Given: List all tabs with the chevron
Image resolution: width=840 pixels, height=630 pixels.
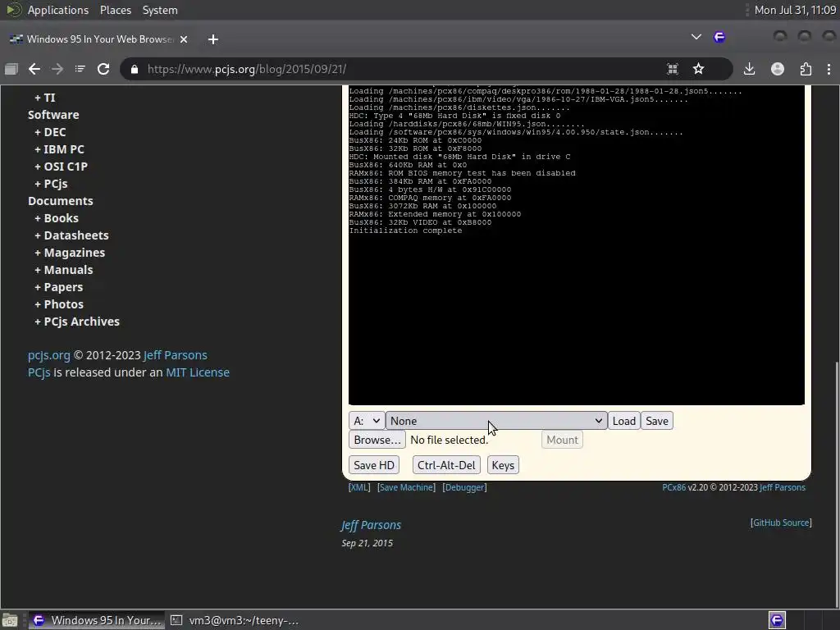Looking at the screenshot, I should [x=696, y=37].
